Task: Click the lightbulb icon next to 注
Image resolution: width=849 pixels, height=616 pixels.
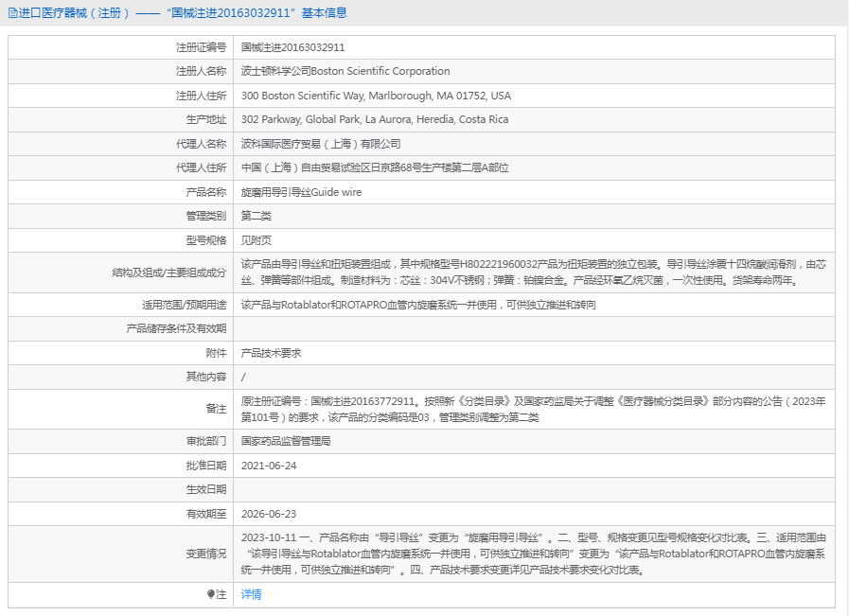Action: (x=211, y=594)
